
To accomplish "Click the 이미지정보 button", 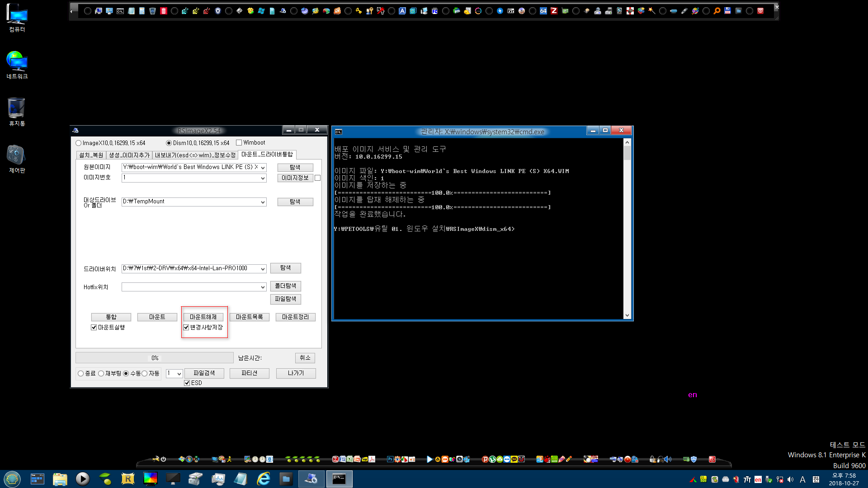I will [x=295, y=178].
